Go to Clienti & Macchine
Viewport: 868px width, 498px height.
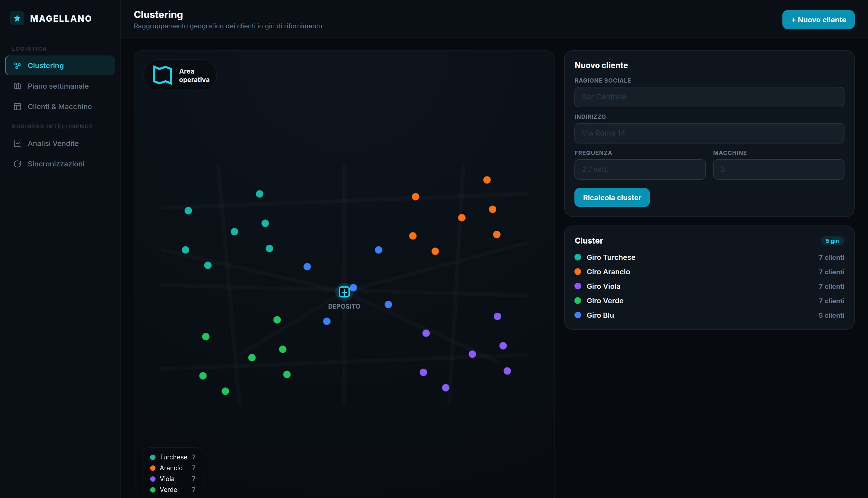[x=60, y=106]
